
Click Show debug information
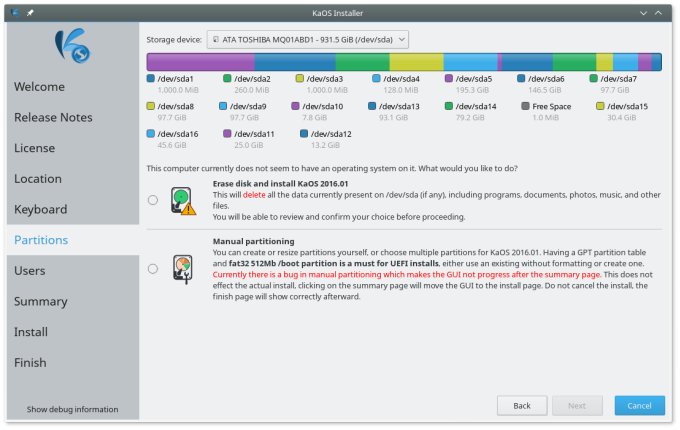[72, 409]
